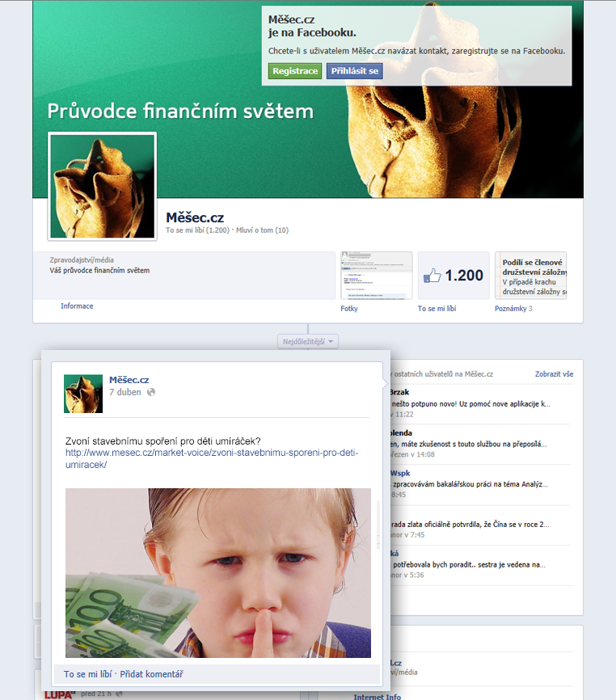Click the post about zkušenost s touto službou

(x=469, y=444)
